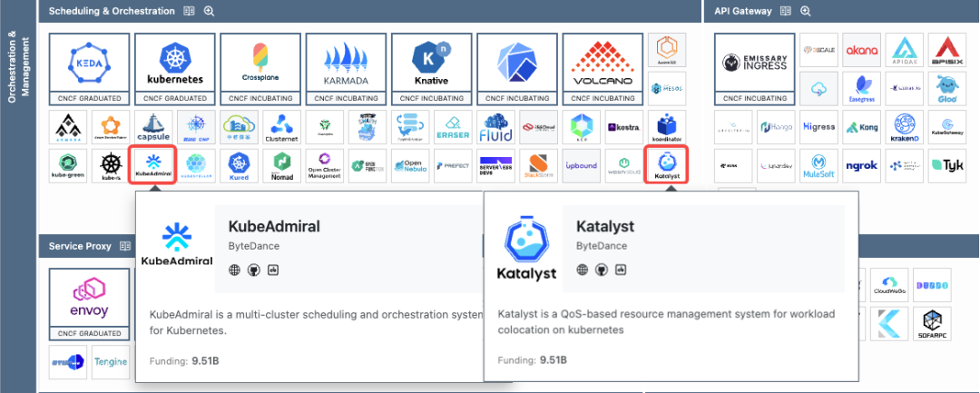Click the Hango gateway tile
The height and width of the screenshot is (393, 980).
(x=776, y=127)
